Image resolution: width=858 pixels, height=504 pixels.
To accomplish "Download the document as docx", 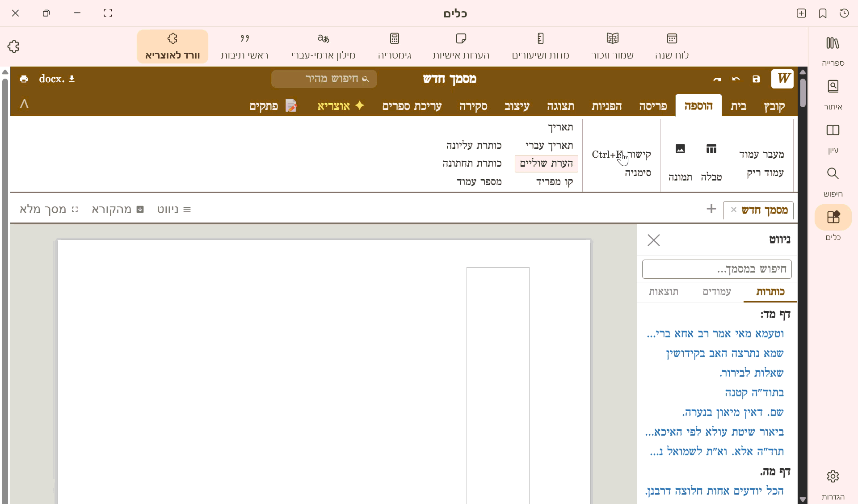I will tap(57, 79).
